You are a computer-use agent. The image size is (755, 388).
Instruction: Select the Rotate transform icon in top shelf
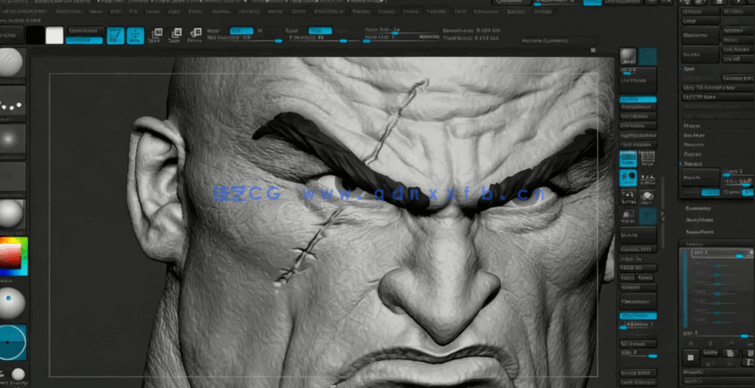[195, 35]
